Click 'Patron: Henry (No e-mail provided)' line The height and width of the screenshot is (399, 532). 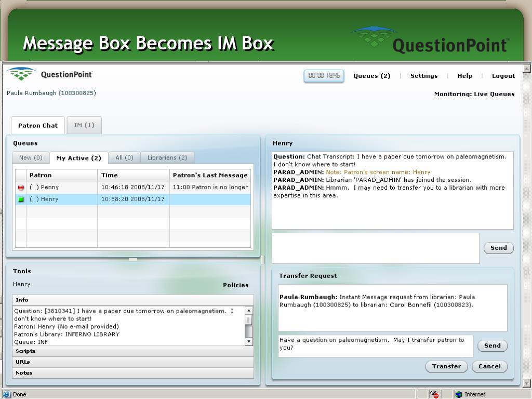point(66,326)
